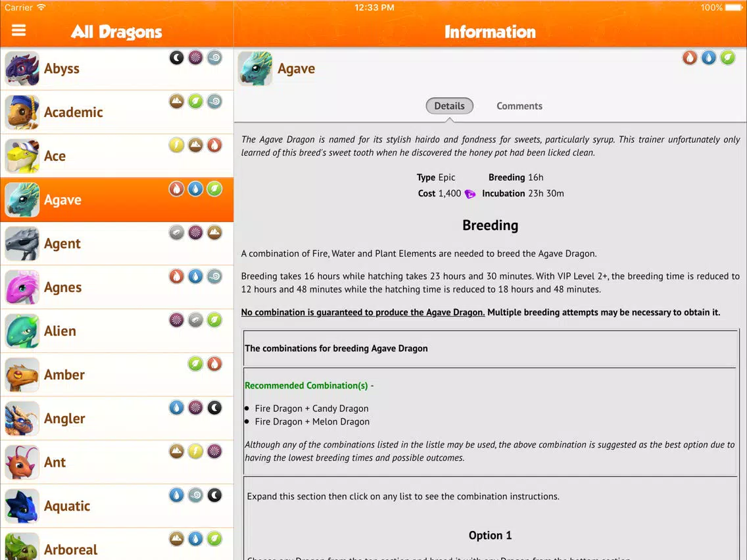Click the Agent dragon portrait
The image size is (747, 560).
(x=22, y=244)
